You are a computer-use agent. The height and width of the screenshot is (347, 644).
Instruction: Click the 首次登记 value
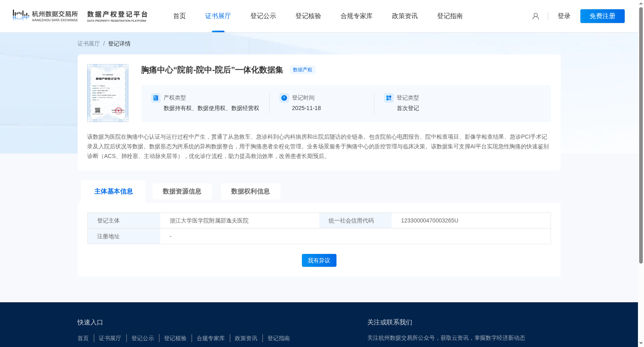click(x=408, y=108)
